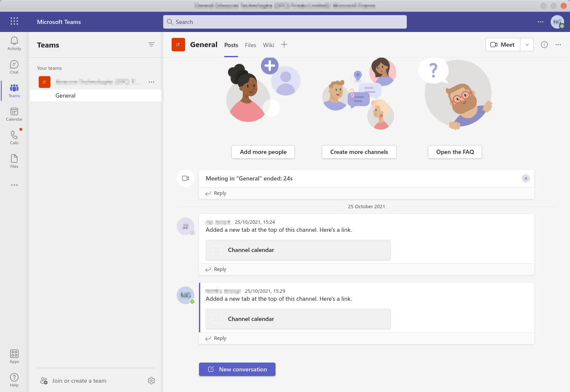Go to Calls in sidebar

14,138
